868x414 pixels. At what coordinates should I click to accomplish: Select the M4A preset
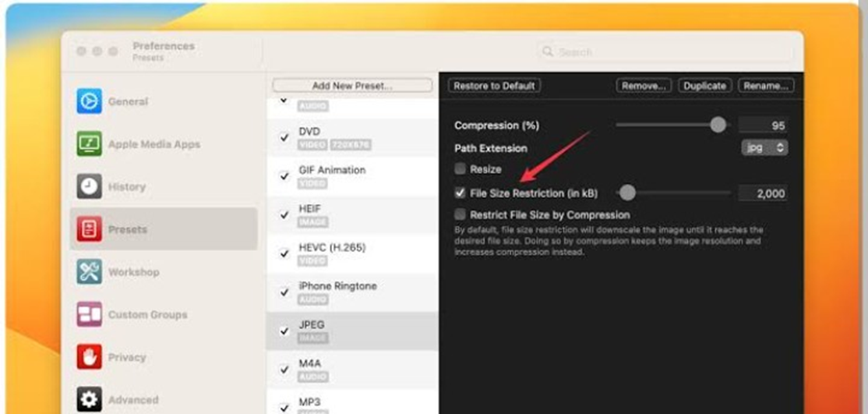point(352,370)
